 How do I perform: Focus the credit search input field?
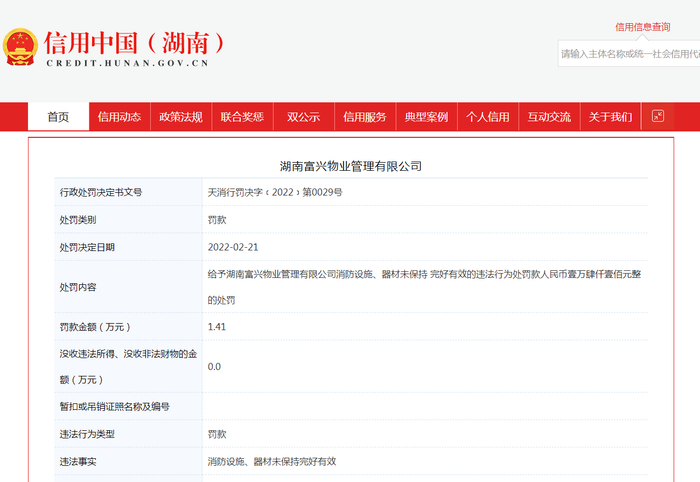pyautogui.click(x=629, y=54)
